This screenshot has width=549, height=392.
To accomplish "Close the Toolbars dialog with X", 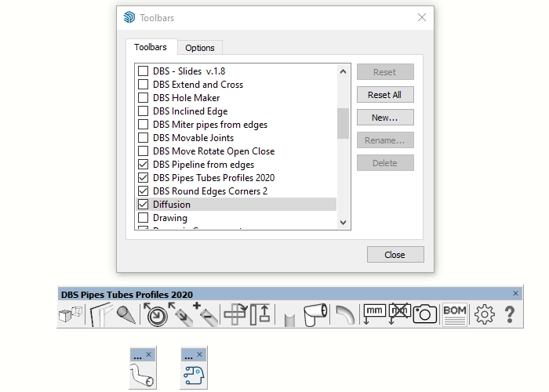I will (x=422, y=17).
